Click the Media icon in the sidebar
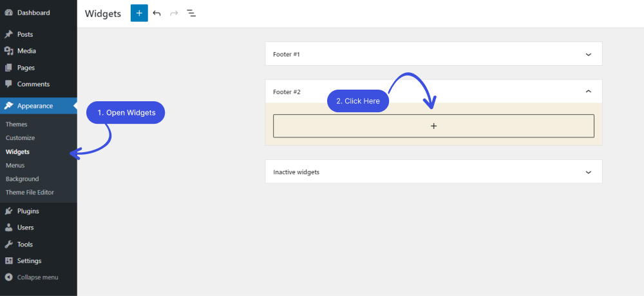 (8, 51)
